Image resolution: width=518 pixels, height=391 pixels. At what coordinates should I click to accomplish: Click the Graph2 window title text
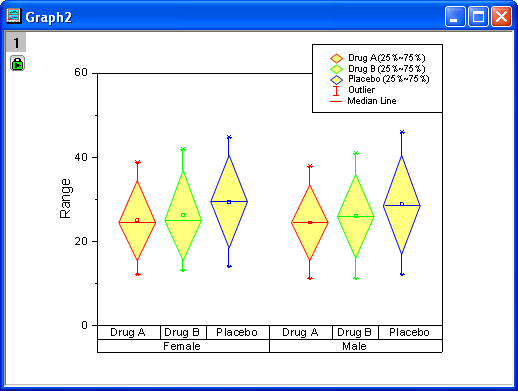point(48,17)
